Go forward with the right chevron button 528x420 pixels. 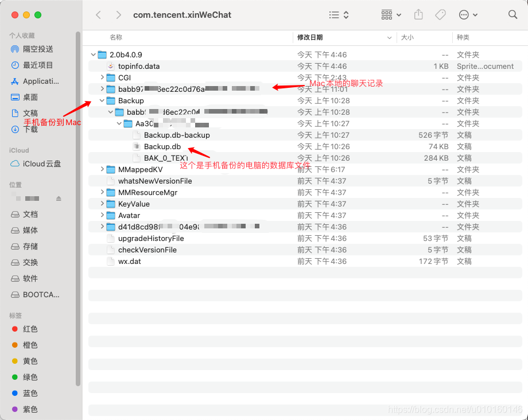tap(118, 15)
